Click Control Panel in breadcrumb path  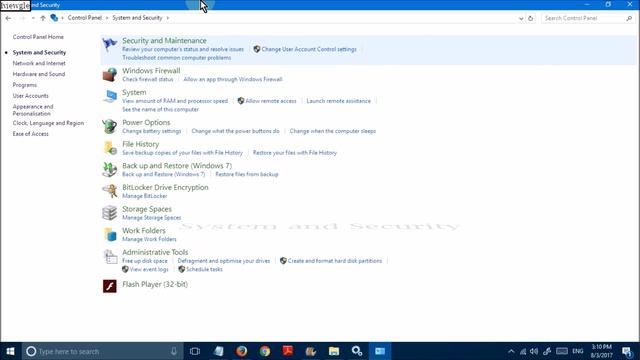[x=84, y=18]
